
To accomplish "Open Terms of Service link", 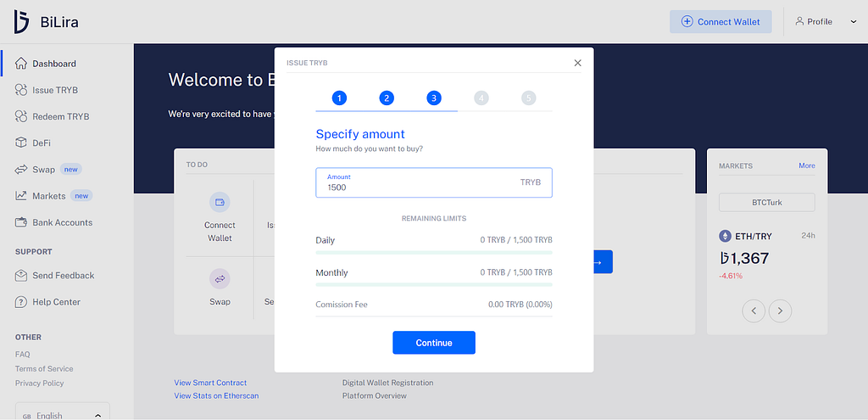I will click(44, 368).
